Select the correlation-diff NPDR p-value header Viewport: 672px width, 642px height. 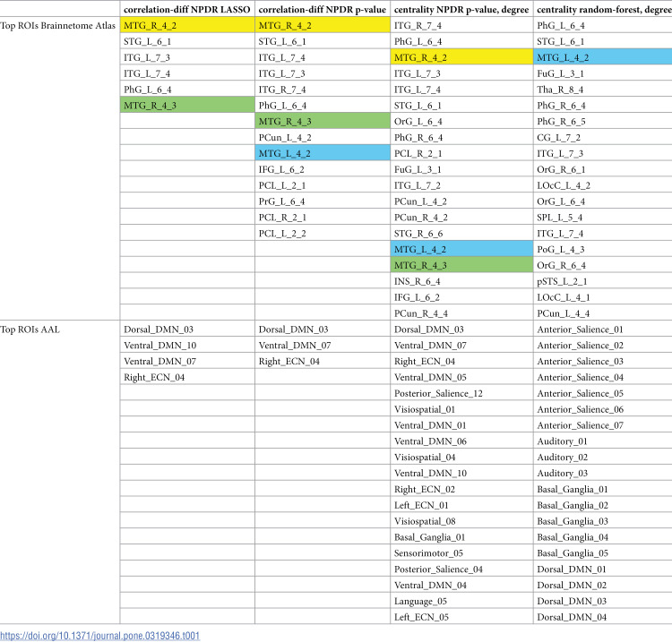tap(323, 10)
